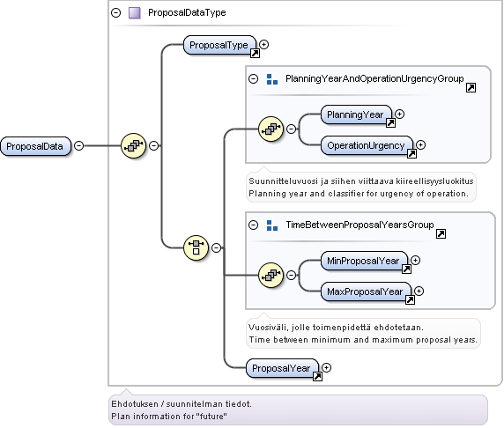Click the 'Suunnitteluvuosi ja siihen viittaava' annotation
The width and height of the screenshot is (504, 428).
[360, 188]
